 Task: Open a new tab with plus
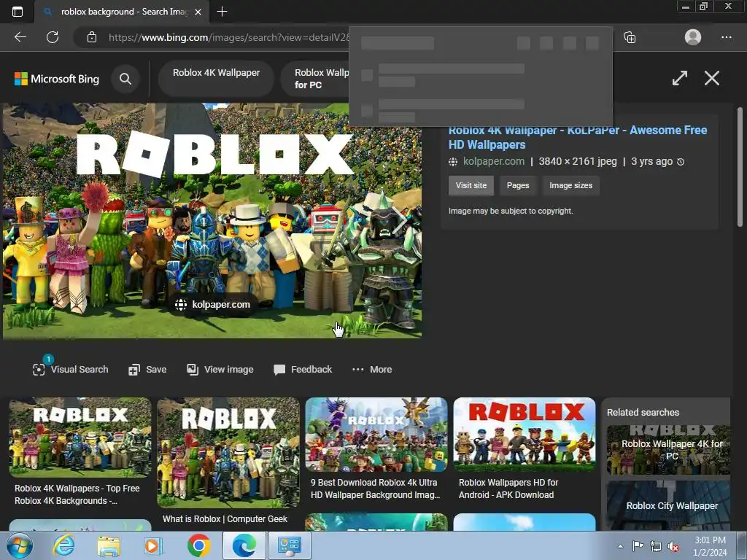coord(222,12)
